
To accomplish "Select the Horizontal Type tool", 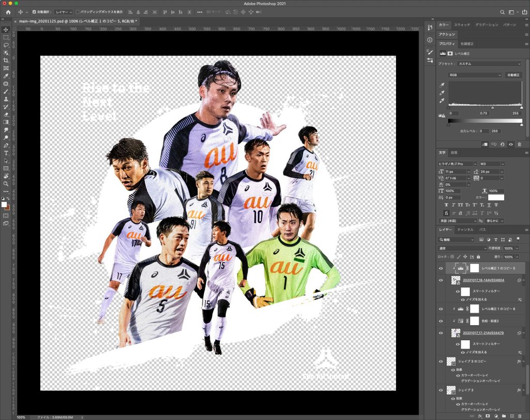I will click(x=6, y=153).
